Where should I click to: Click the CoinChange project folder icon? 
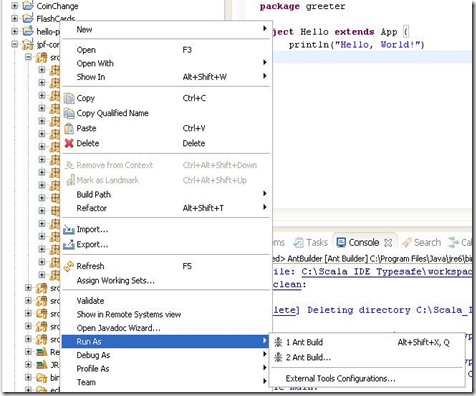[x=28, y=6]
